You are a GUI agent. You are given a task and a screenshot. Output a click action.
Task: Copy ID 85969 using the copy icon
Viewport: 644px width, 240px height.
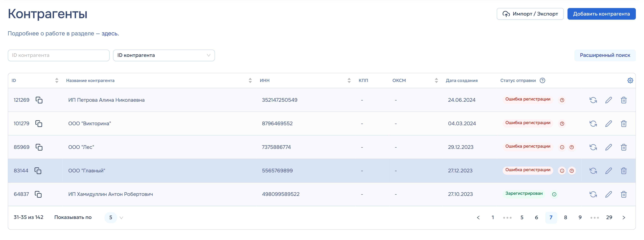tap(39, 147)
